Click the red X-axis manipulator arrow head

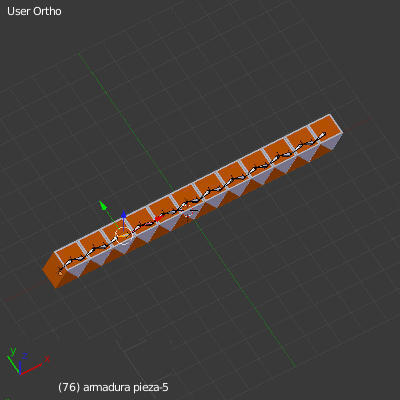pyautogui.click(x=158, y=219)
